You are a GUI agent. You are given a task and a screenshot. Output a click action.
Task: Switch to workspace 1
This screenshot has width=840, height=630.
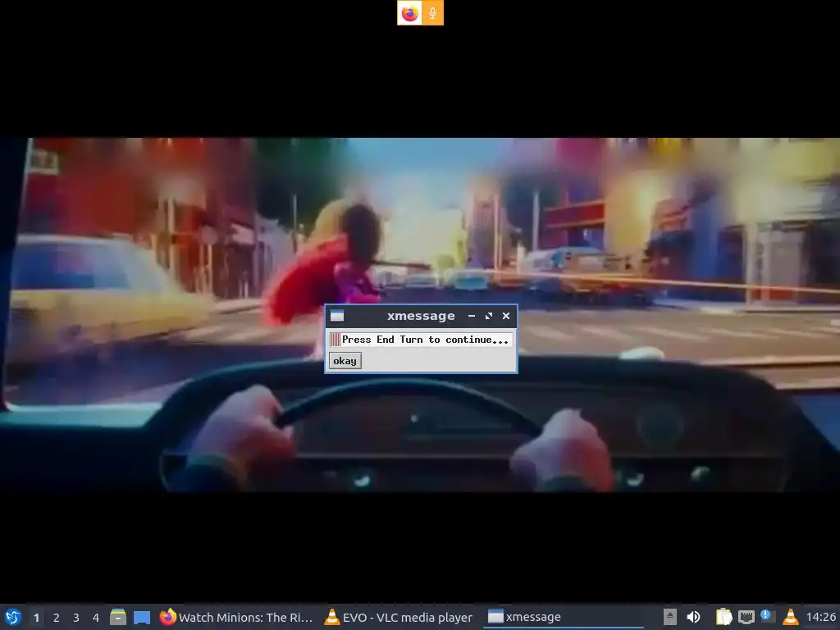[x=36, y=618]
